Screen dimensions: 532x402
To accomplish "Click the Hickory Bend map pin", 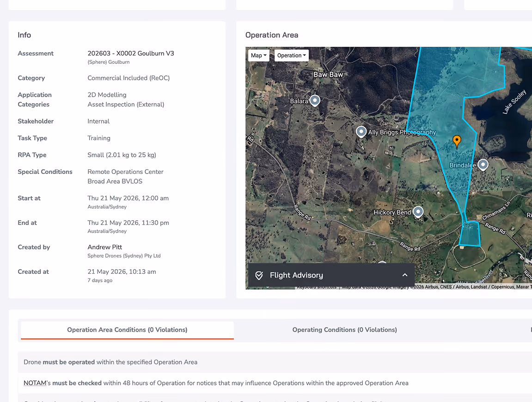I will pos(418,212).
